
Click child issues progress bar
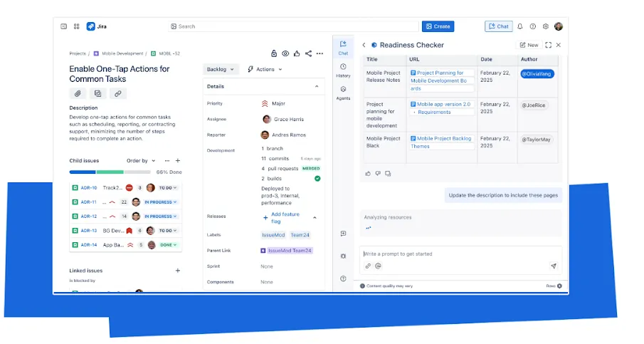click(110, 172)
